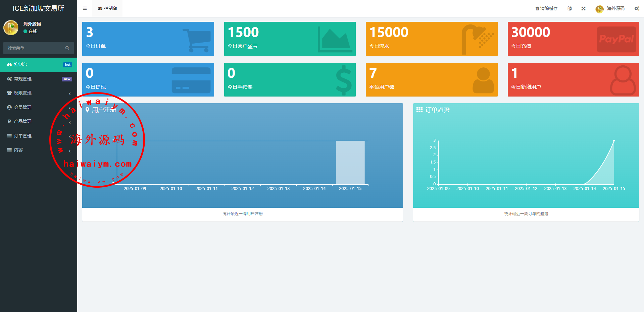Click the PayPal icon on 今日充值 card

pyautogui.click(x=616, y=39)
